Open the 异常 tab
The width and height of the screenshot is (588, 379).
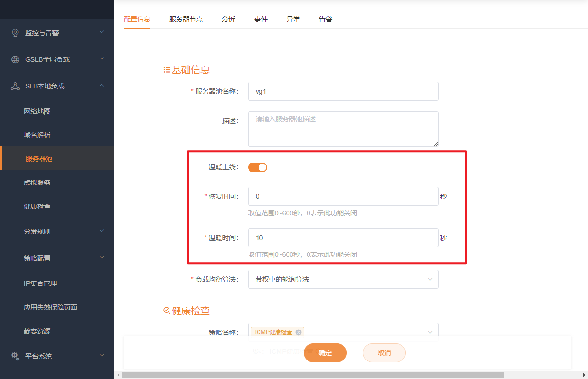click(x=293, y=19)
